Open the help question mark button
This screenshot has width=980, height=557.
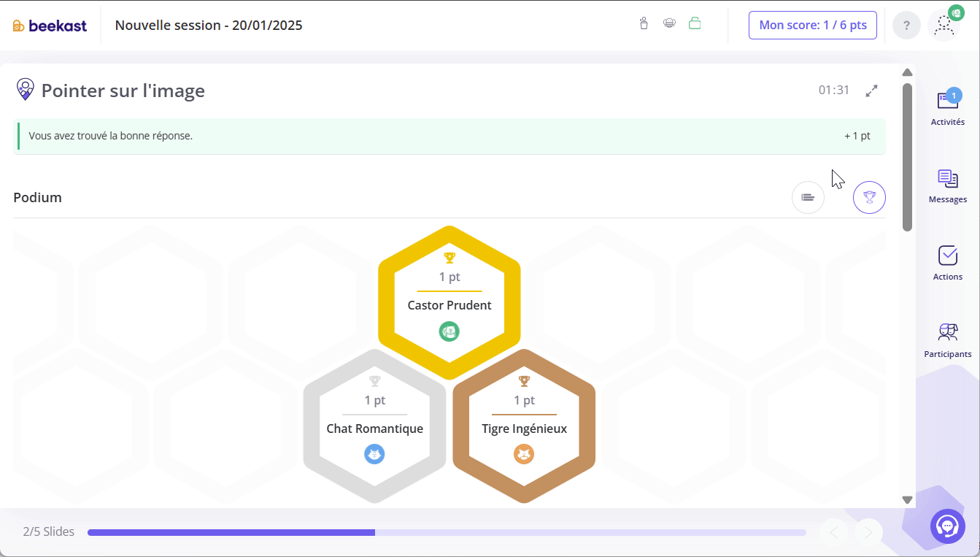pos(906,26)
